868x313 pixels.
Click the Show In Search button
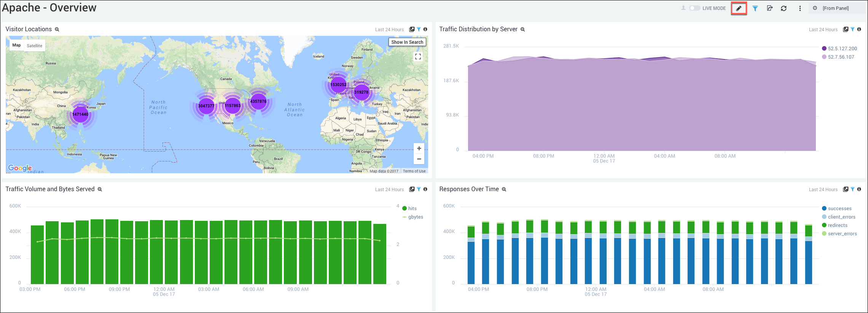pyautogui.click(x=407, y=42)
